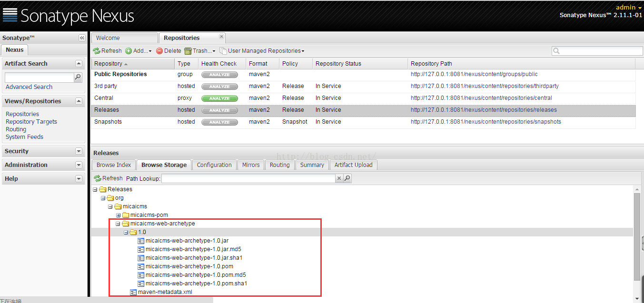
Task: Open the admin user dropdown menu
Action: pos(629,7)
